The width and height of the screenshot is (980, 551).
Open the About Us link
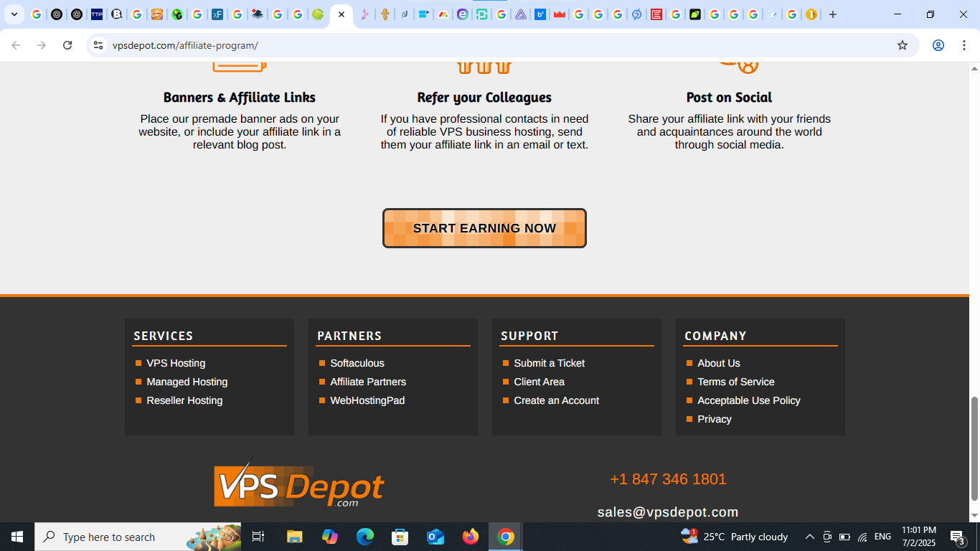[x=719, y=363]
